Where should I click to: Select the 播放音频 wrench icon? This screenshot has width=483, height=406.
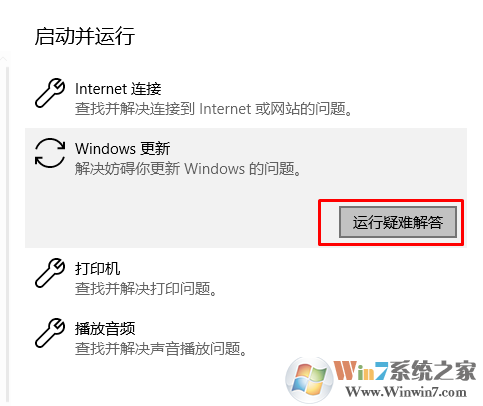[50, 333]
